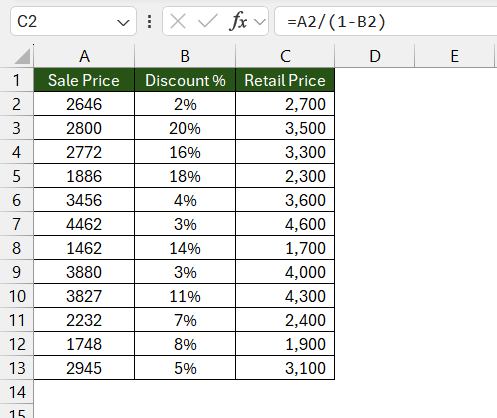Select row 2 header
The height and width of the screenshot is (418, 497).
[x=17, y=104]
